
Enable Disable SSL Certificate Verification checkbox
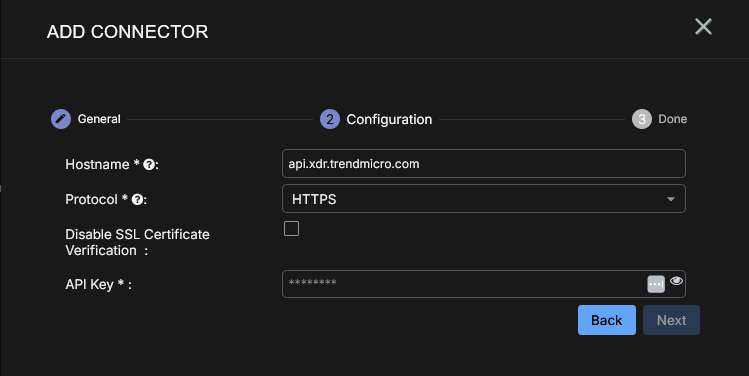point(291,228)
